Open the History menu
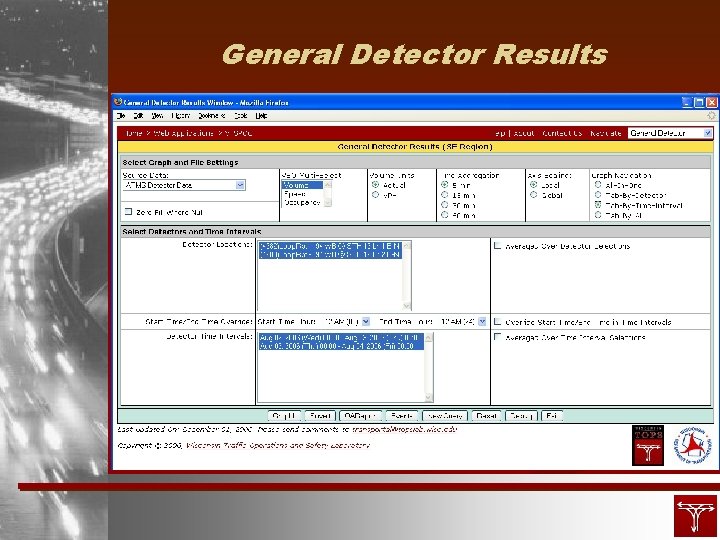 pos(180,116)
